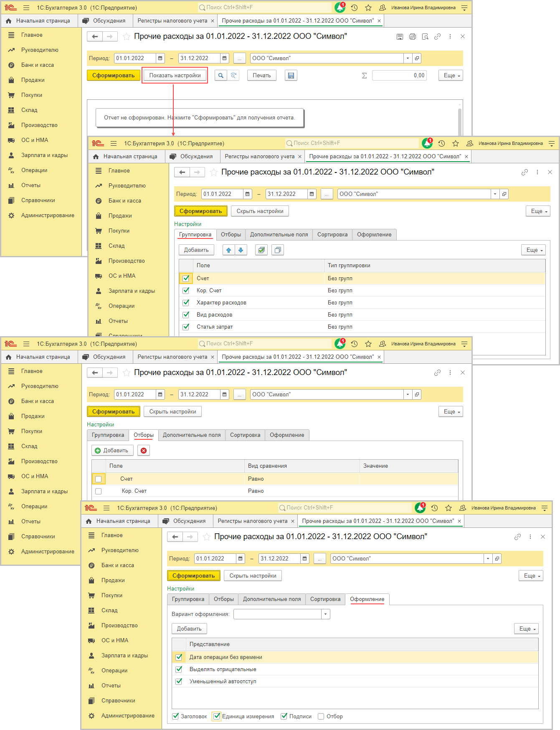Open Еще menu beside Добавить on Оформление tab
This screenshot has width=560, height=730.
526,629
